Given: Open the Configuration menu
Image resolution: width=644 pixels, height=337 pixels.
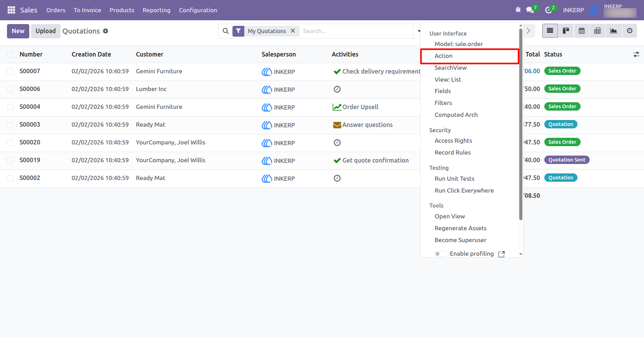Looking at the screenshot, I should (198, 10).
